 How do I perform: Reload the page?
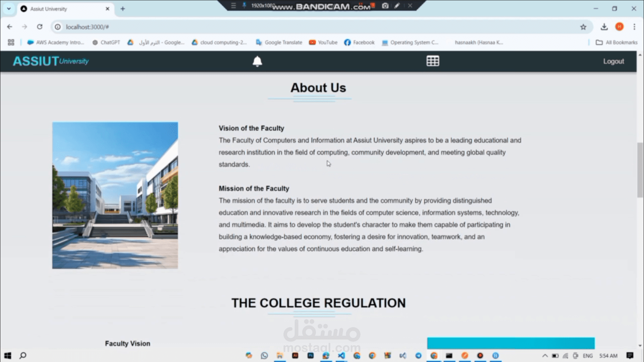click(40, 27)
